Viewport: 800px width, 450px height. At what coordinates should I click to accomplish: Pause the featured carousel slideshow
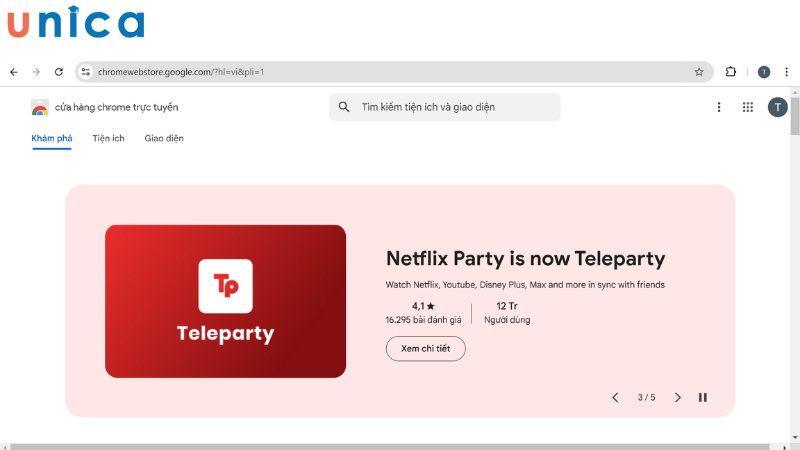pyautogui.click(x=703, y=397)
